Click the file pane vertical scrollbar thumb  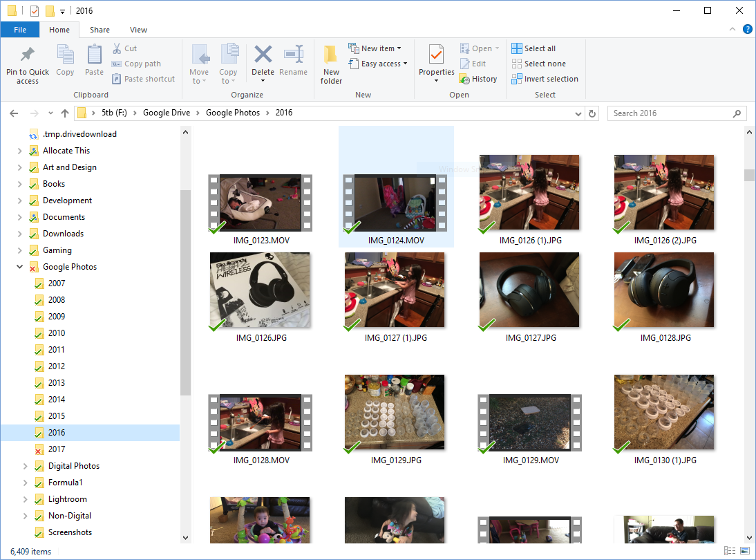click(749, 175)
